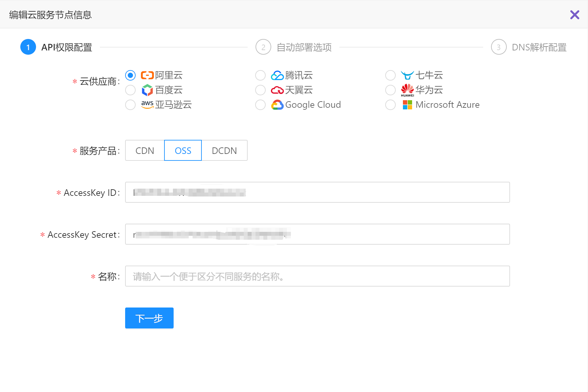Click the Microsoft Azure label text

tap(447, 105)
